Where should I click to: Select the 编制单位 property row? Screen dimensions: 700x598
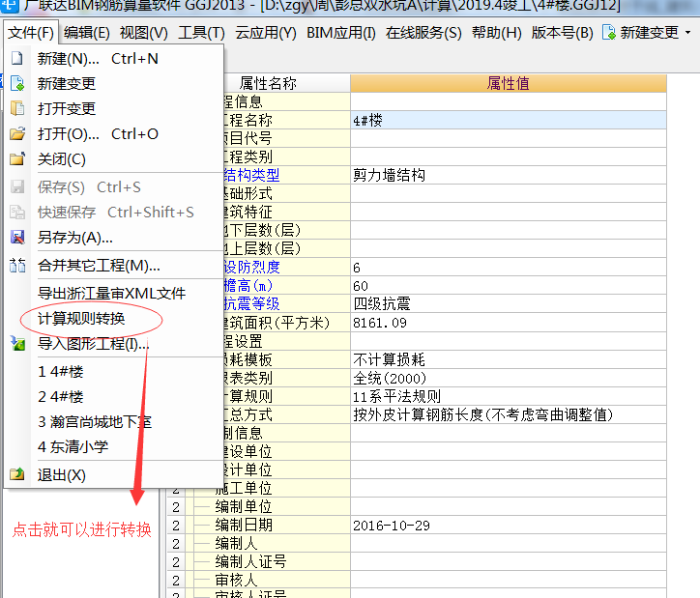(417, 506)
